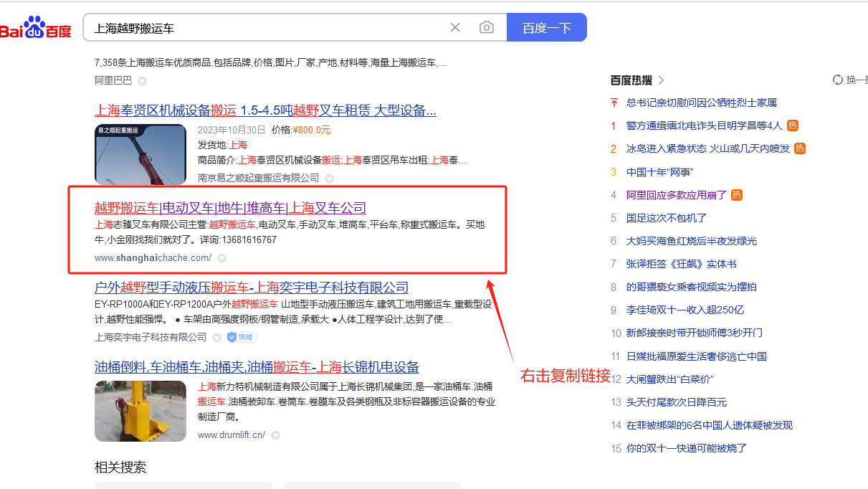Screen dimensions: 868x489
Task: Open hot search 你的双十一快递可能被烧了
Action: pyautogui.click(x=687, y=448)
